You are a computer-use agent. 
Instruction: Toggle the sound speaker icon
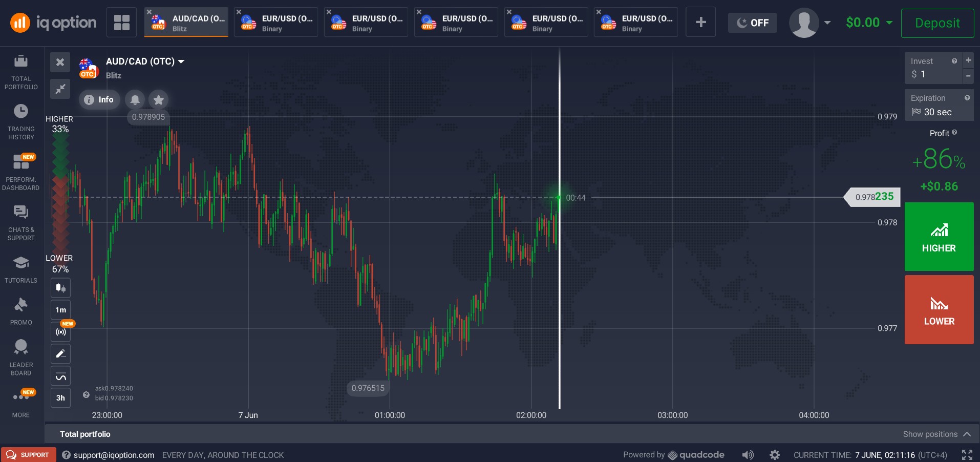tap(748, 455)
